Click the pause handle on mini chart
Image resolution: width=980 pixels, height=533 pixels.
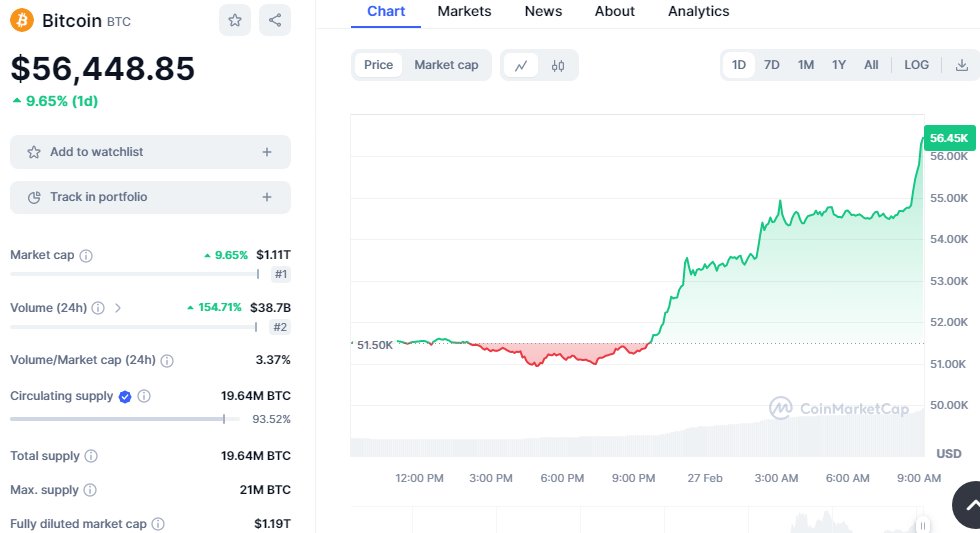point(922,526)
